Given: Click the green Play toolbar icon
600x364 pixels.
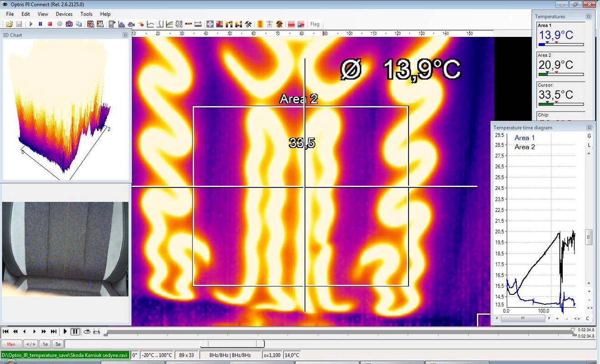Looking at the screenshot, I should (x=31, y=24).
